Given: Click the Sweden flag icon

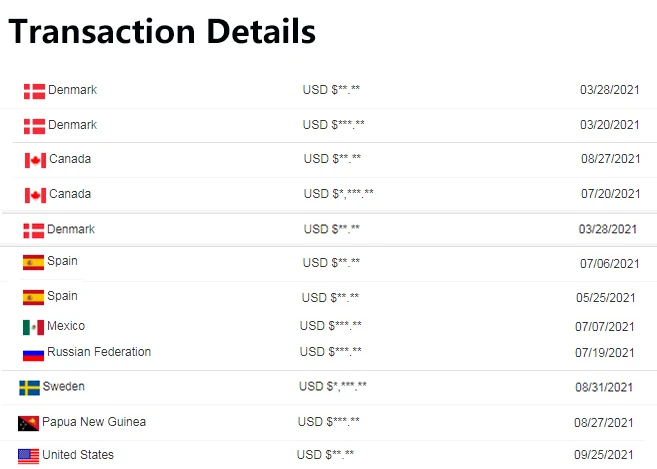Looking at the screenshot, I should click(x=29, y=388).
